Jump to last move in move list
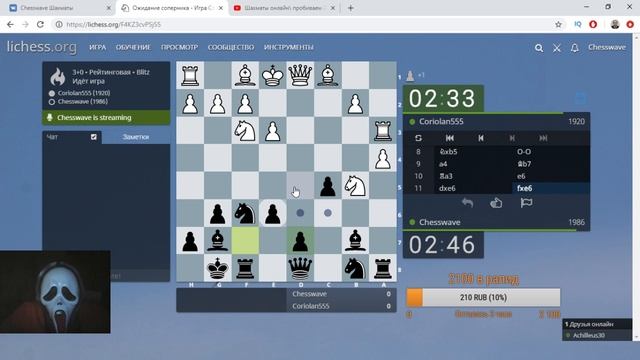 (x=543, y=138)
